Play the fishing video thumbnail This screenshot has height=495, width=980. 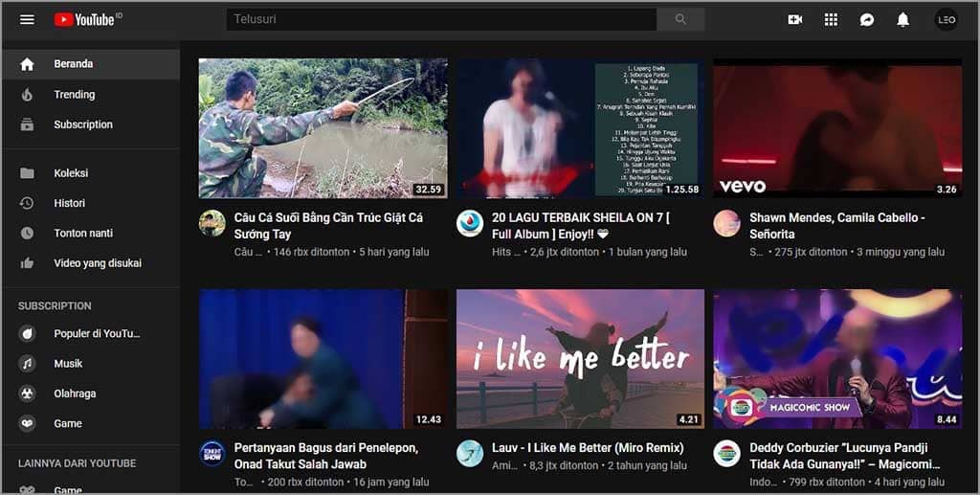pyautogui.click(x=323, y=128)
